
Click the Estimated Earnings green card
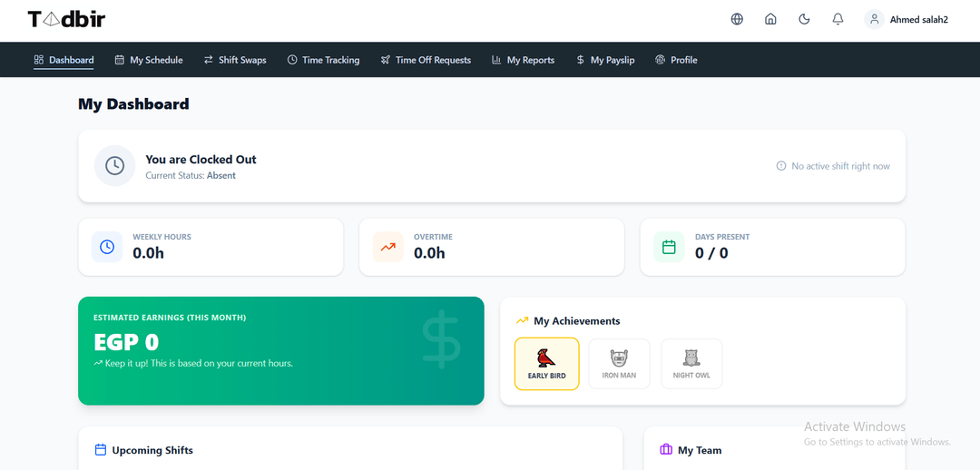(x=280, y=350)
